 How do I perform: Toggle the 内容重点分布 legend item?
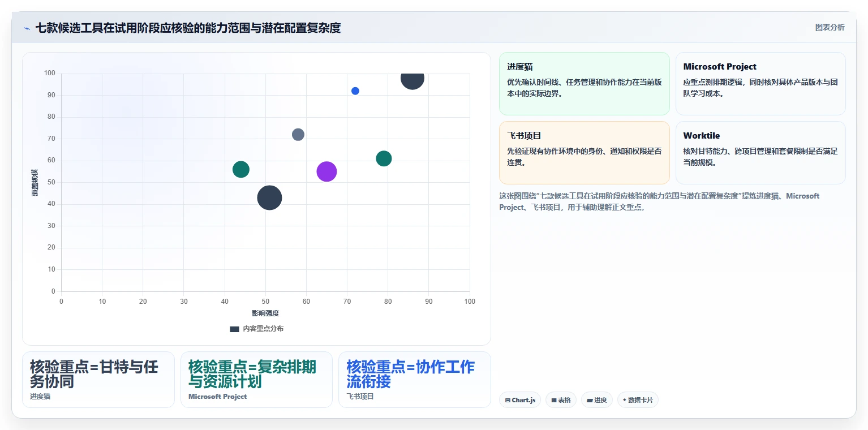256,329
